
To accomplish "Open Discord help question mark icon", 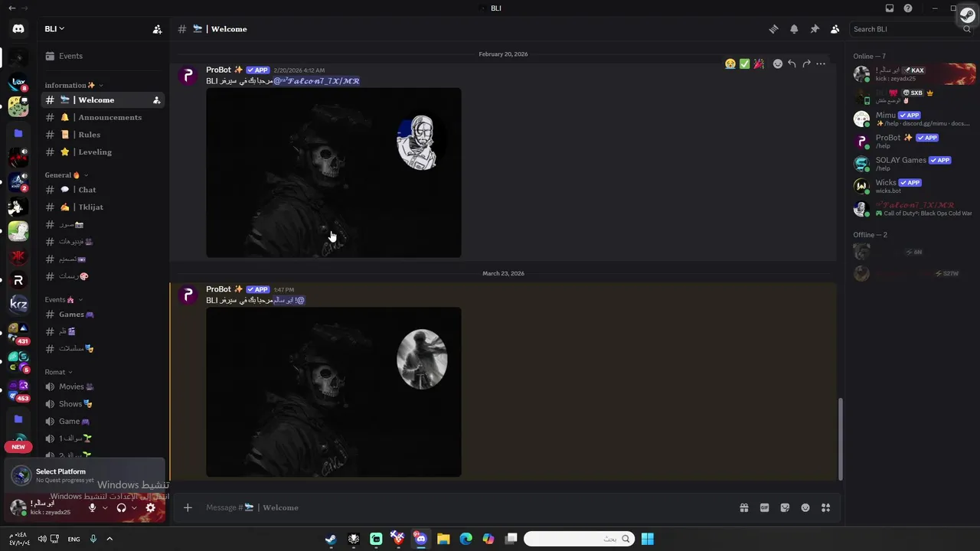I will (x=908, y=8).
